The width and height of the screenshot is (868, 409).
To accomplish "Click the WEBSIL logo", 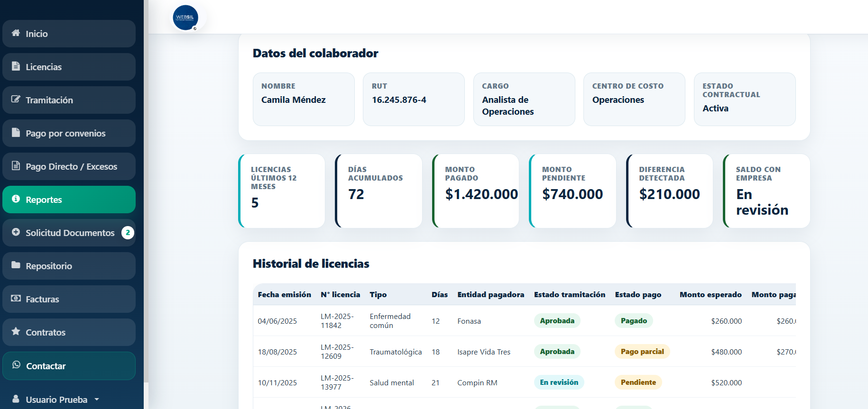I will [x=185, y=18].
